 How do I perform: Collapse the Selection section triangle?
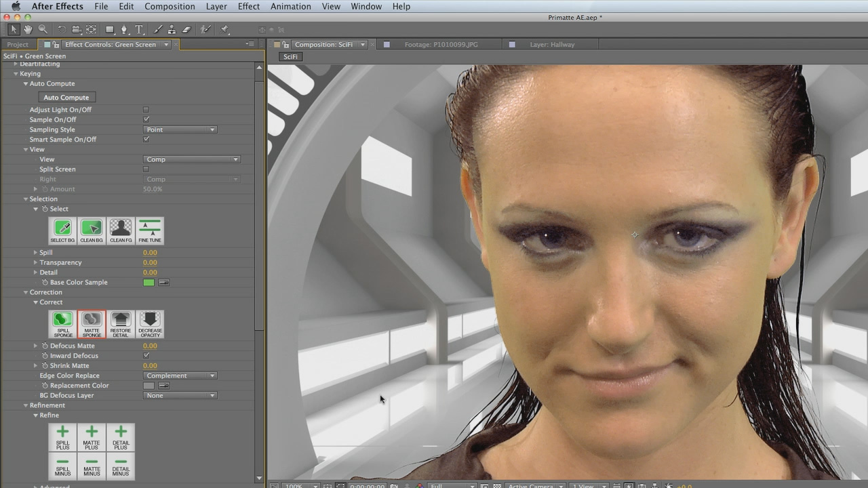(x=26, y=199)
